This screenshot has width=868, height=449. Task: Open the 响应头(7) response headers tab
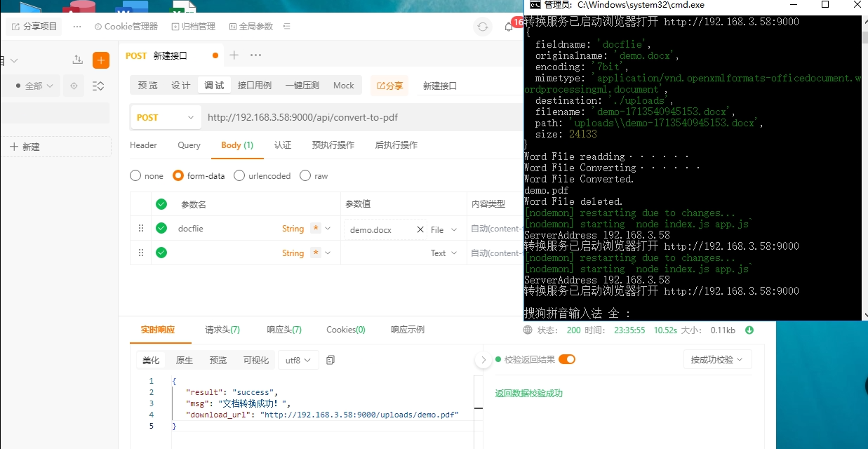click(284, 330)
